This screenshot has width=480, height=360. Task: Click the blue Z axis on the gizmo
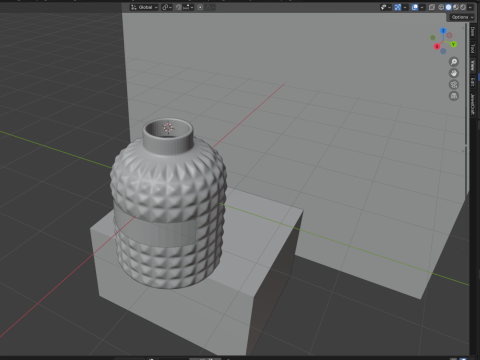tap(443, 31)
